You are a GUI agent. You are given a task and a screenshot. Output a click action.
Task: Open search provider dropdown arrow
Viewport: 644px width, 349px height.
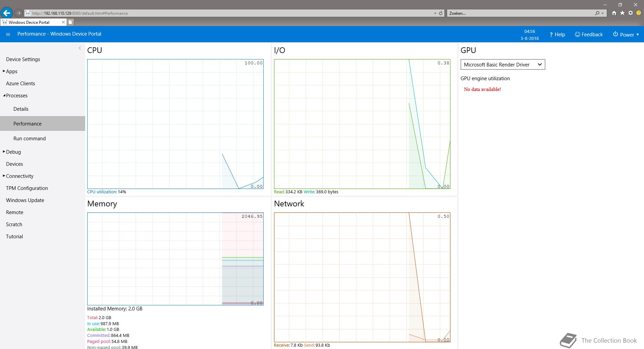tap(603, 13)
